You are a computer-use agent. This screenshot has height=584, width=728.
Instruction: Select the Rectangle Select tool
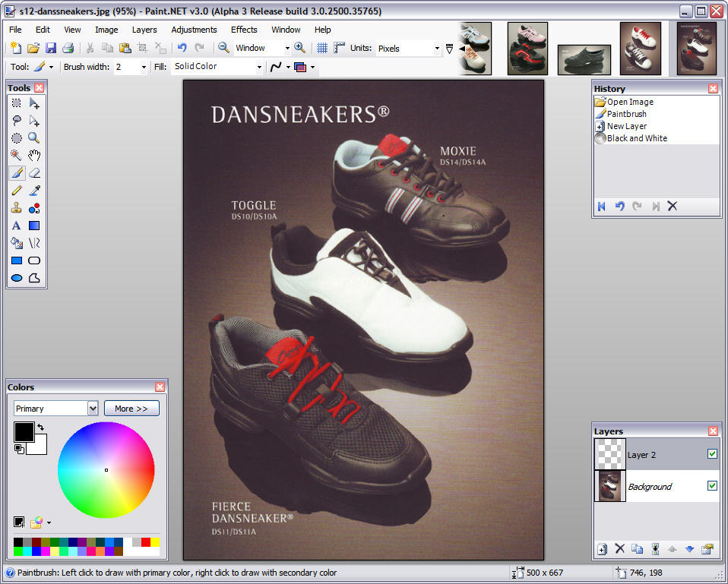[17, 103]
